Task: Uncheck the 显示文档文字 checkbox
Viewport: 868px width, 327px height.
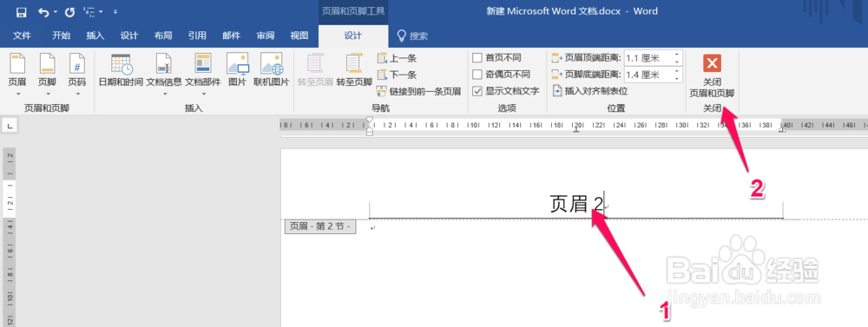Action: click(x=477, y=91)
